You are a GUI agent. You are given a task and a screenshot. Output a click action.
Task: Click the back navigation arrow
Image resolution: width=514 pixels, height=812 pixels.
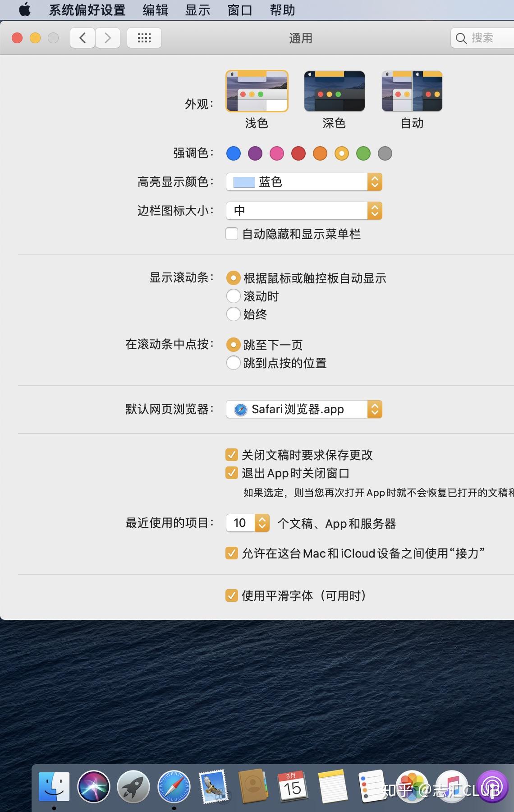click(x=82, y=38)
